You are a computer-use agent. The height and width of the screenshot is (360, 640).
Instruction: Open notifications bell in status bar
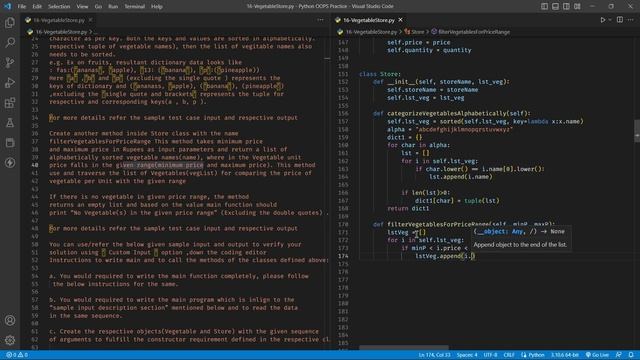pyautogui.click(x=631, y=355)
